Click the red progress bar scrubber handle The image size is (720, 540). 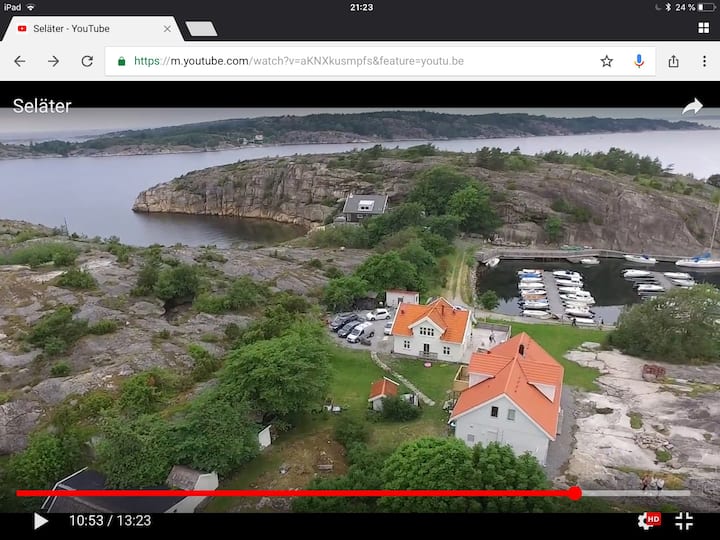point(574,494)
